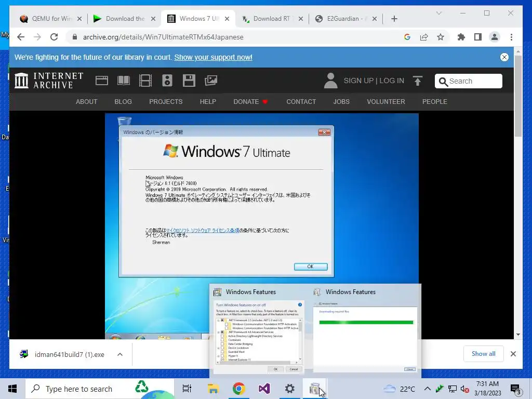The width and height of the screenshot is (532, 399).
Task: Click the Windows 7 Ultimate screenshot image
Action: [x=262, y=226]
